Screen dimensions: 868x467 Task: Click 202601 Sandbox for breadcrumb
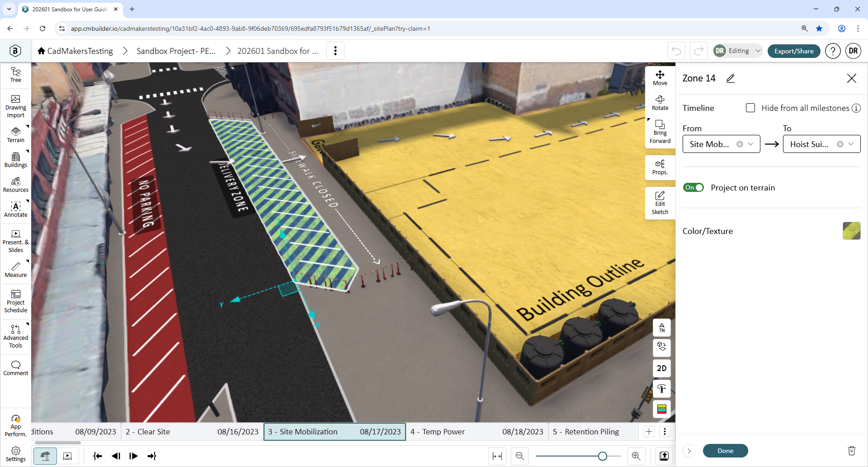(x=278, y=51)
